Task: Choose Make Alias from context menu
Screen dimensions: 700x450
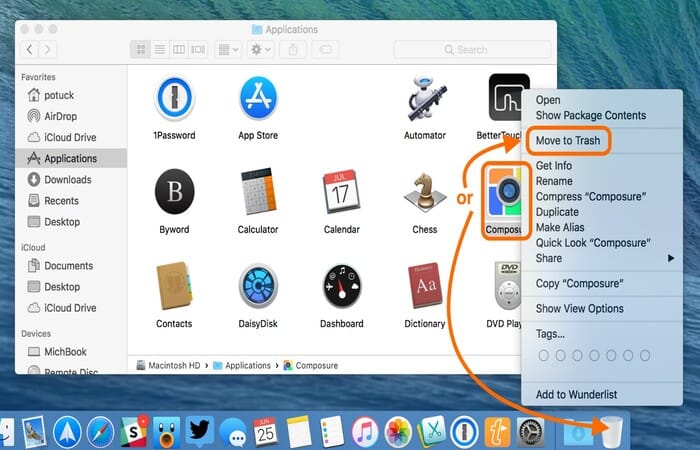Action: pos(602,227)
